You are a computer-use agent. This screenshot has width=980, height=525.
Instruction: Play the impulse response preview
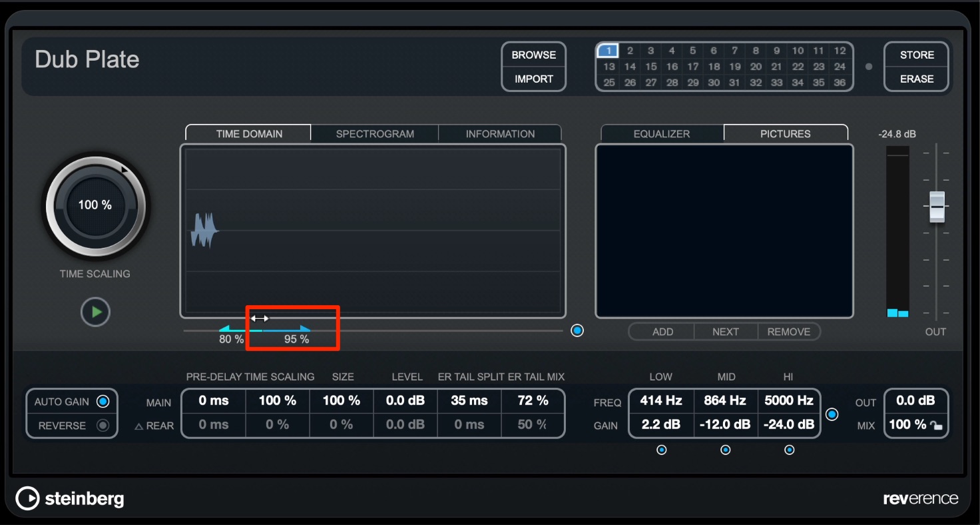point(95,312)
